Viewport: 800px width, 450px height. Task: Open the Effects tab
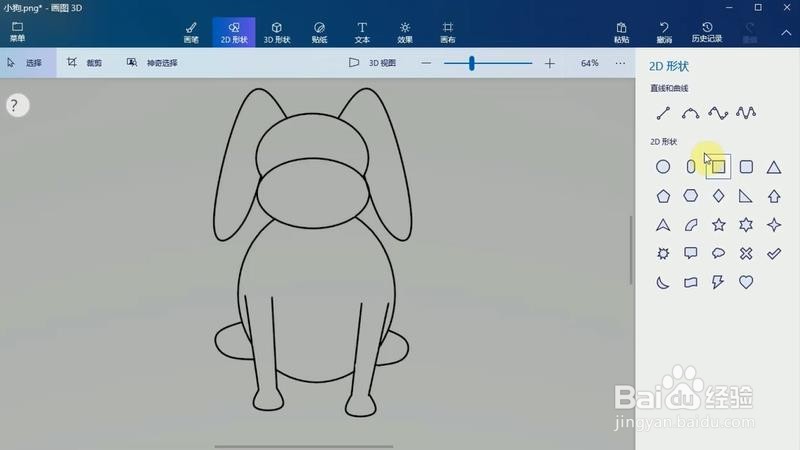[x=405, y=32]
